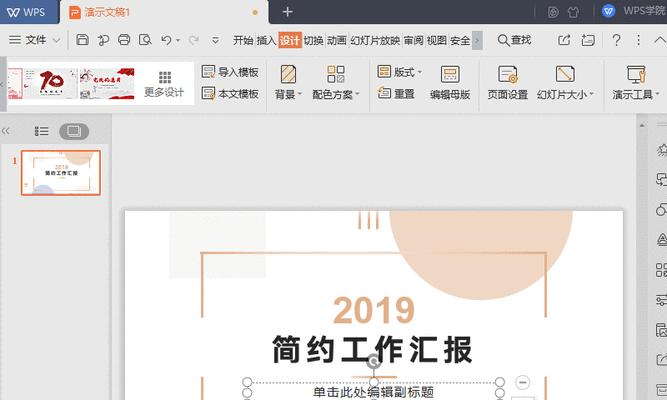667x400 pixels.
Task: Open the 幻灯片放映 tab
Action: coord(375,40)
